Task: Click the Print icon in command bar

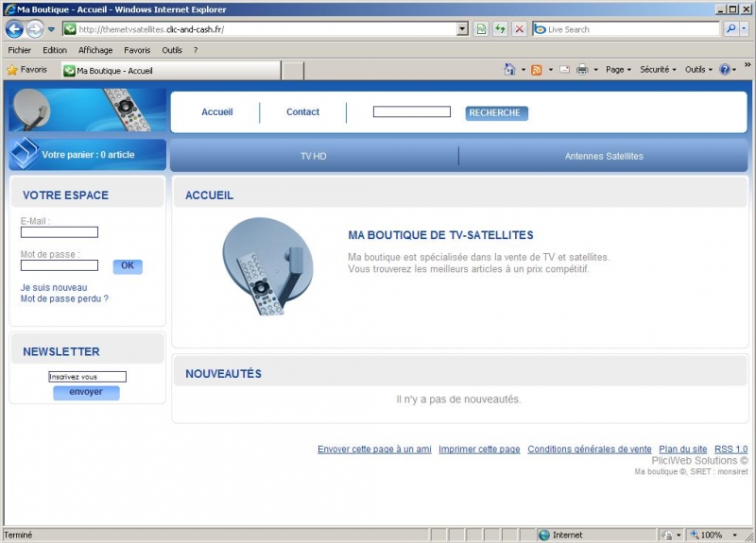Action: coord(582,70)
